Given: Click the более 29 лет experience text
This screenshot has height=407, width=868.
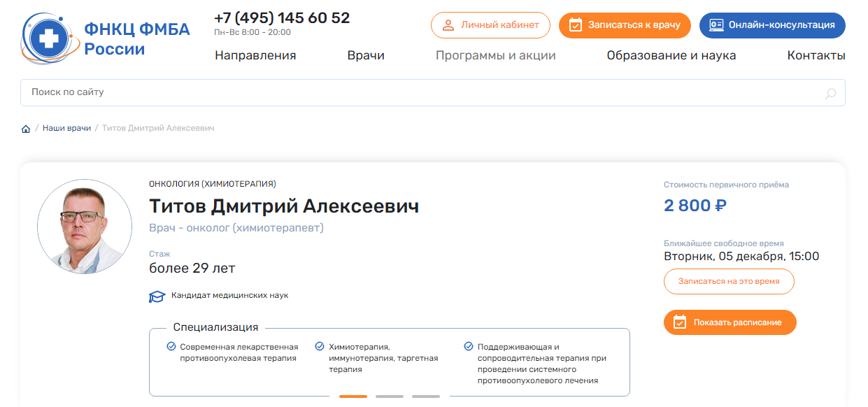Looking at the screenshot, I should pos(192,269).
